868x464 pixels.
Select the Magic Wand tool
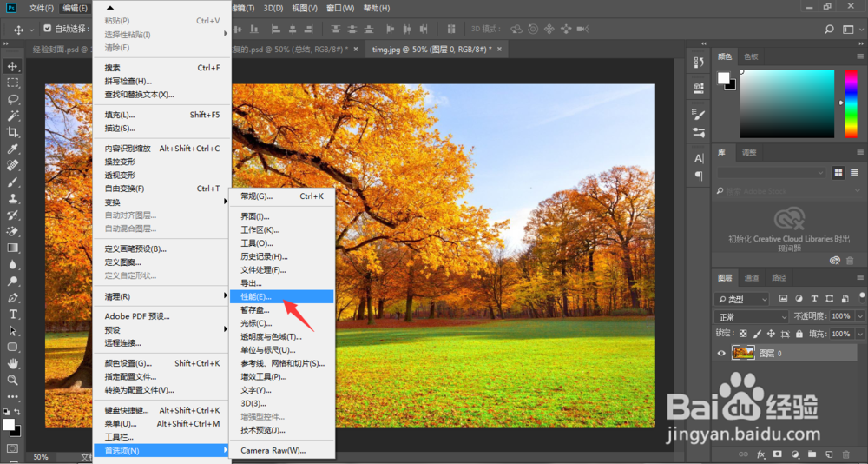tap(13, 116)
